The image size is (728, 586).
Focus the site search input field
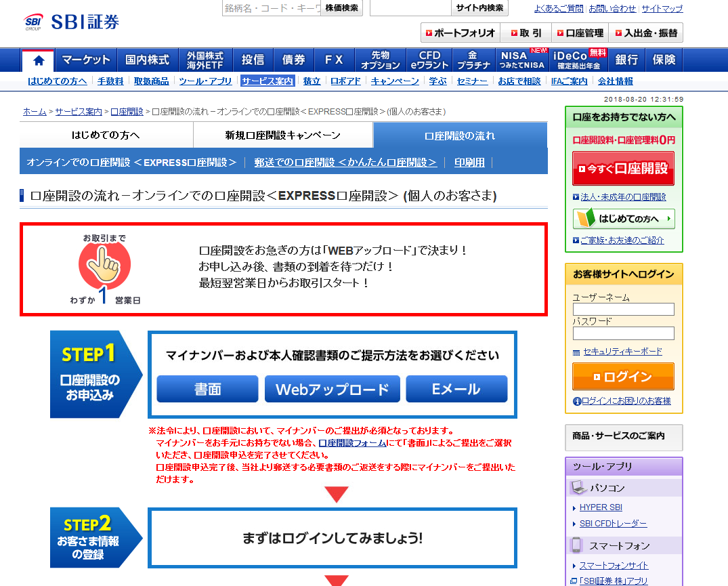click(x=410, y=8)
